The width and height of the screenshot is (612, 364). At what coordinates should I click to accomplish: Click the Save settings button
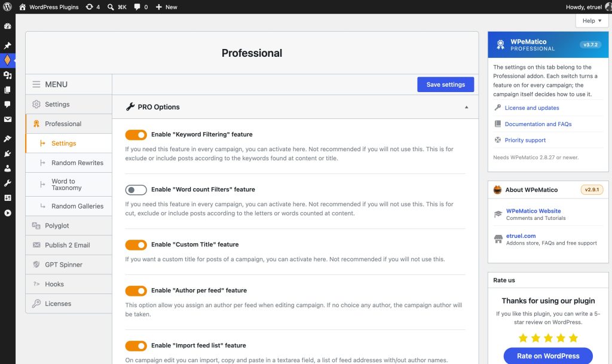446,84
